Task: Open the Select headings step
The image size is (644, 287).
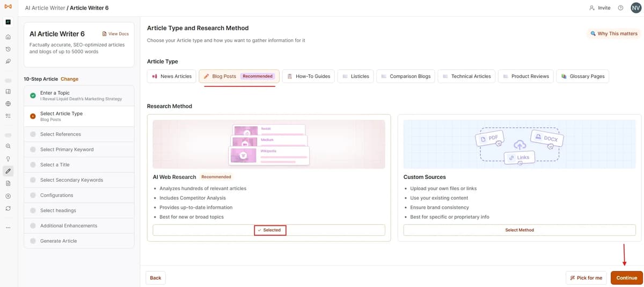Action: pos(79,210)
